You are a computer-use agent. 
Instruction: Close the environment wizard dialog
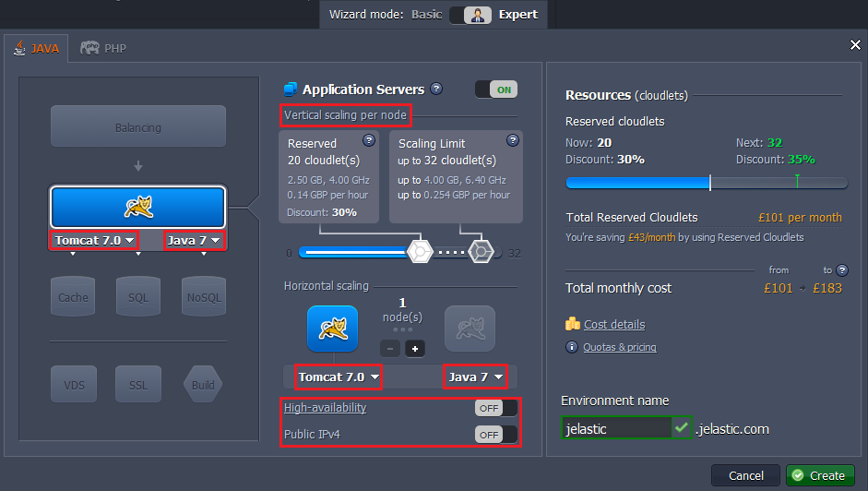tap(855, 45)
